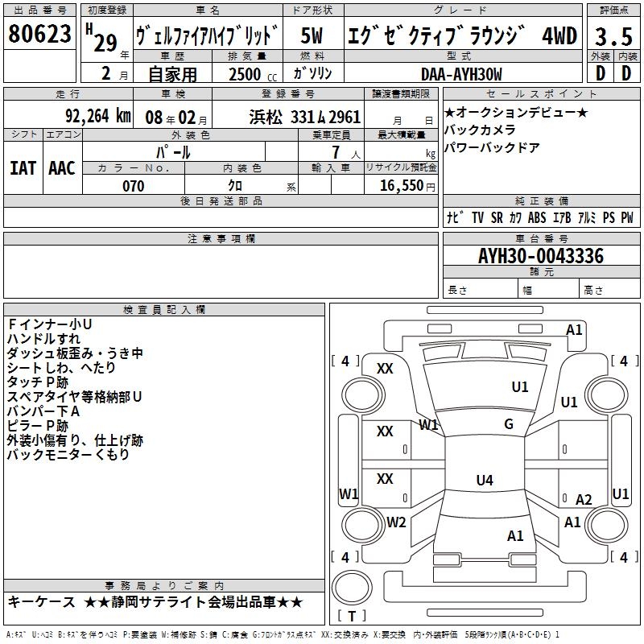644x644 pixels.
Task: Select the passenger capacity 7 人
Action: [346, 153]
